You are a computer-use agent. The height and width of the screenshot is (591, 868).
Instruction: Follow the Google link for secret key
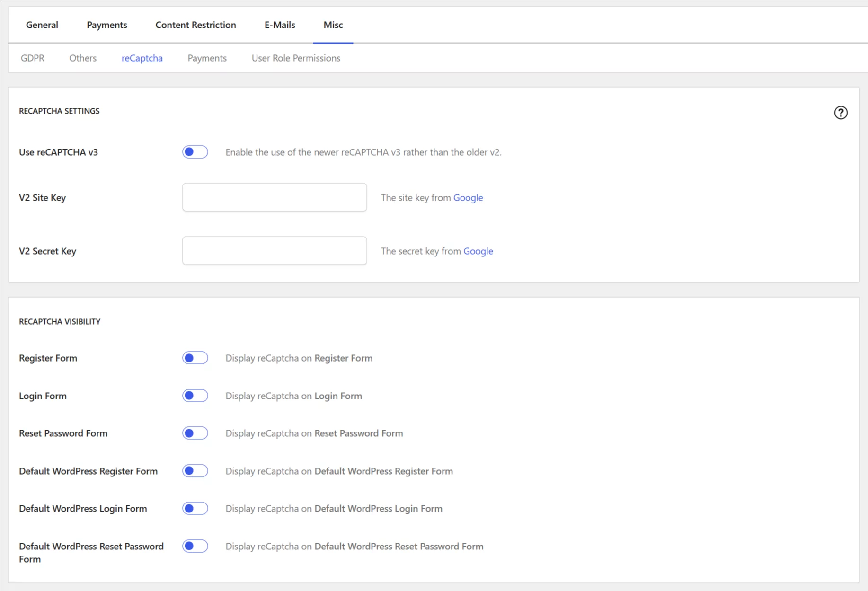point(478,251)
